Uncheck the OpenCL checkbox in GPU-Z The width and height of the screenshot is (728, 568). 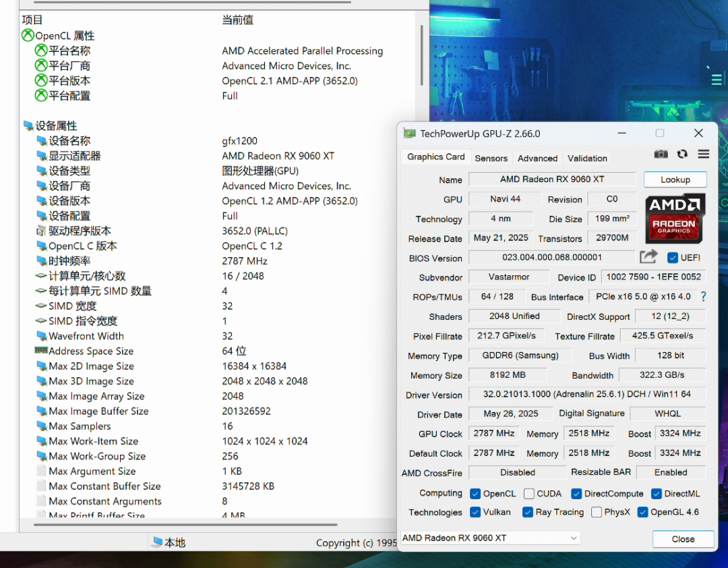click(475, 494)
